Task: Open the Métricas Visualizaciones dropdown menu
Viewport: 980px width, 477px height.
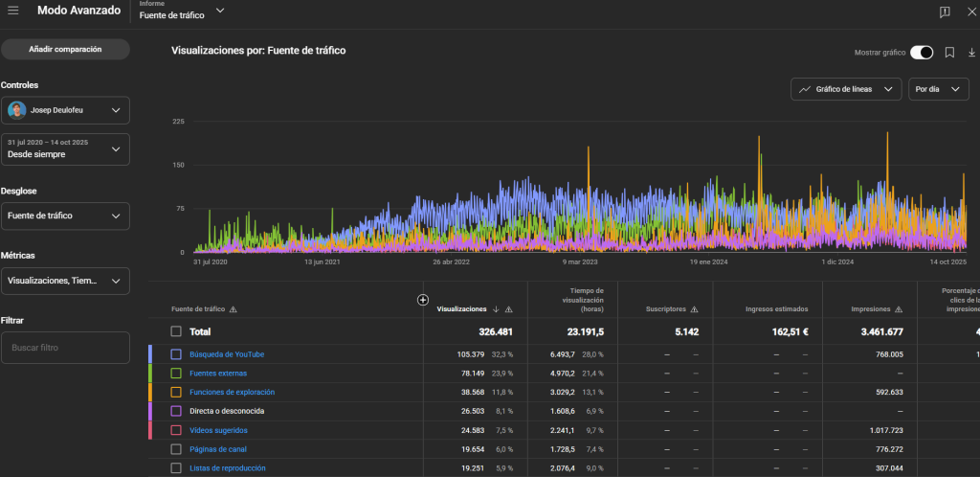Action: [x=65, y=281]
